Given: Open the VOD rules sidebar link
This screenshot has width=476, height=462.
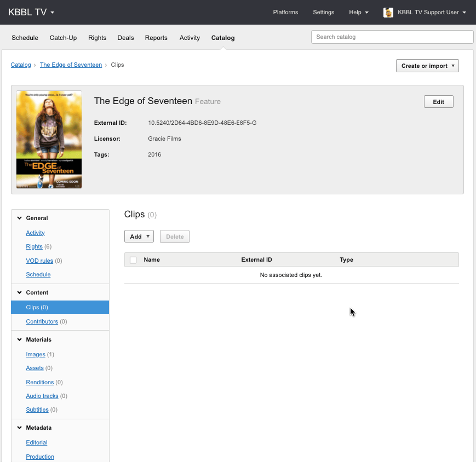Looking at the screenshot, I should tap(39, 261).
